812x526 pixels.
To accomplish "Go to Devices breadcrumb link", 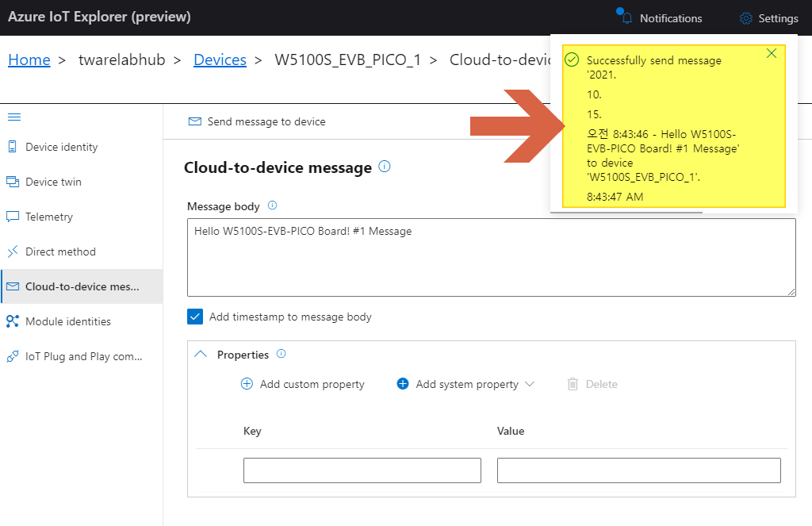I will coord(220,60).
